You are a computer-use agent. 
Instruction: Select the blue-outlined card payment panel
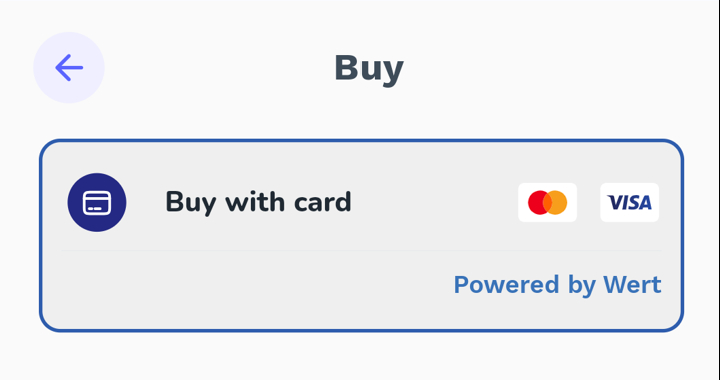click(x=361, y=235)
